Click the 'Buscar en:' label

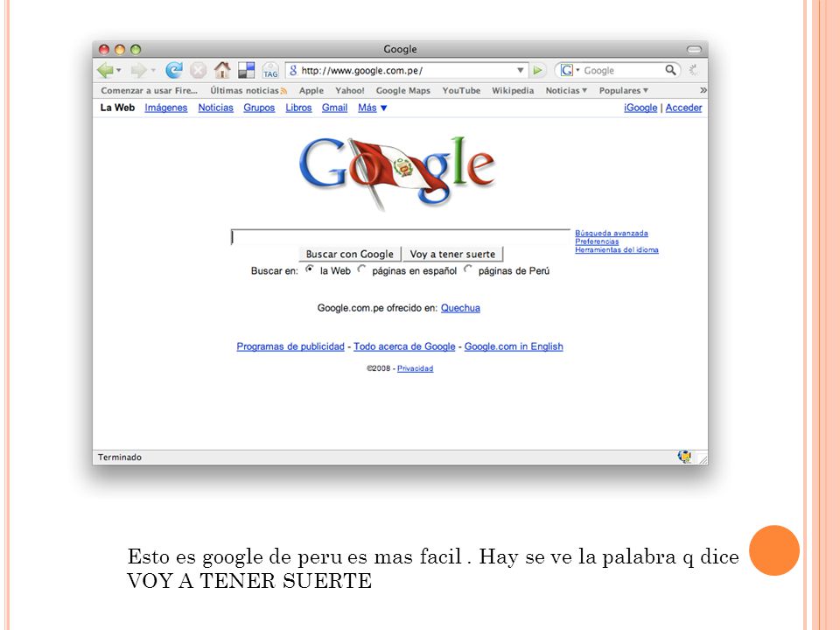point(274,271)
